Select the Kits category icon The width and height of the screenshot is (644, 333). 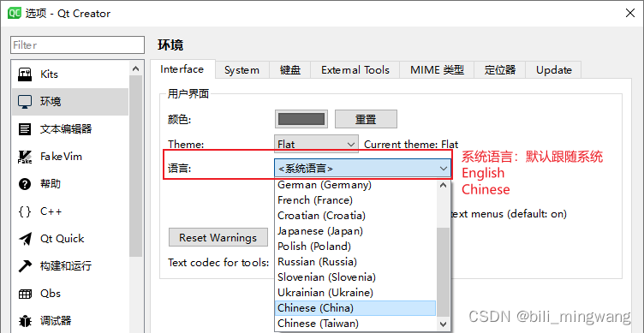(x=25, y=74)
